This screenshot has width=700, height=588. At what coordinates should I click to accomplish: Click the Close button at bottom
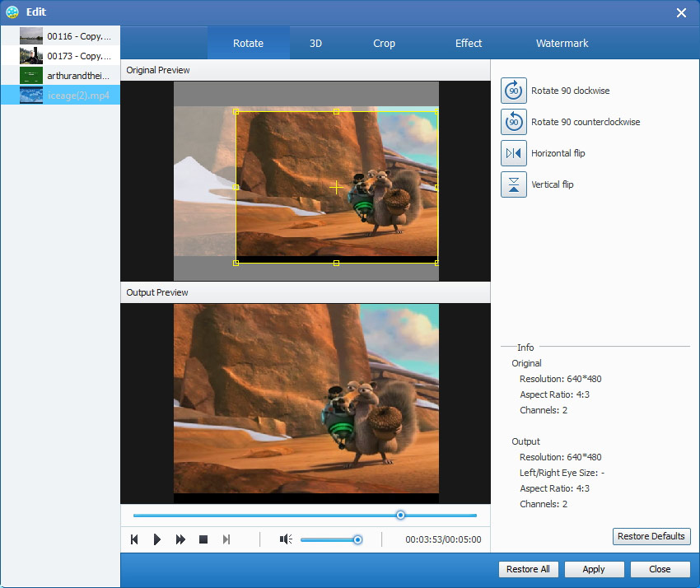[660, 569]
